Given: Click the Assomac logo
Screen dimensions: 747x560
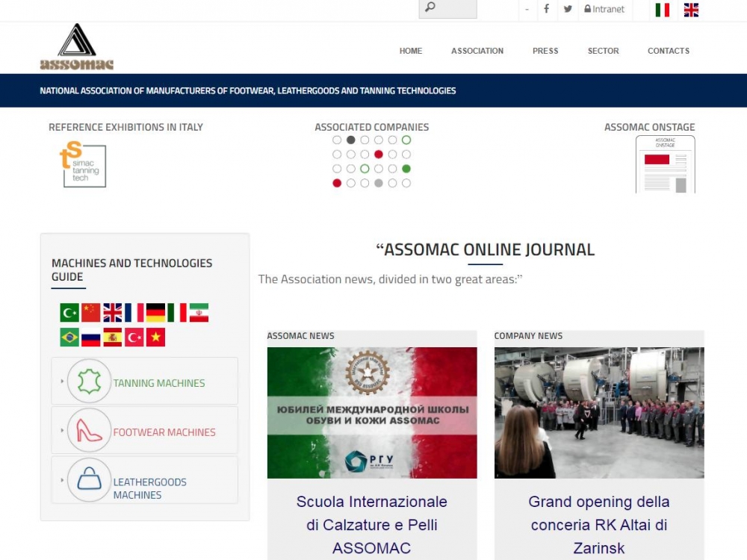Looking at the screenshot, I should point(77,46).
